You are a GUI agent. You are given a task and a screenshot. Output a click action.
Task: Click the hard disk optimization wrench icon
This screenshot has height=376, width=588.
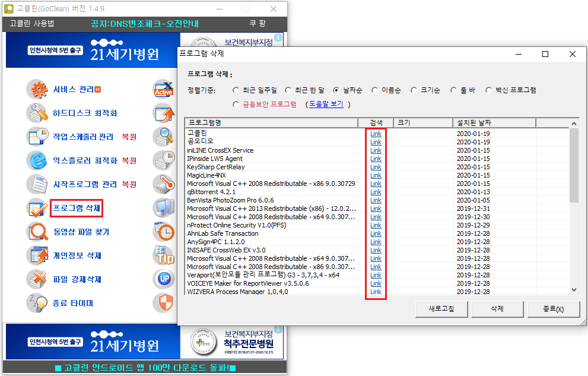pyautogui.click(x=37, y=113)
